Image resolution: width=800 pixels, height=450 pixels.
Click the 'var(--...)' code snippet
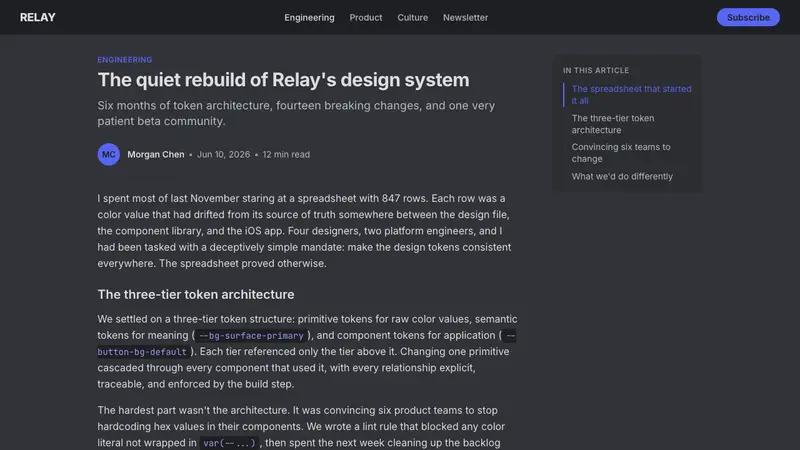click(229, 443)
